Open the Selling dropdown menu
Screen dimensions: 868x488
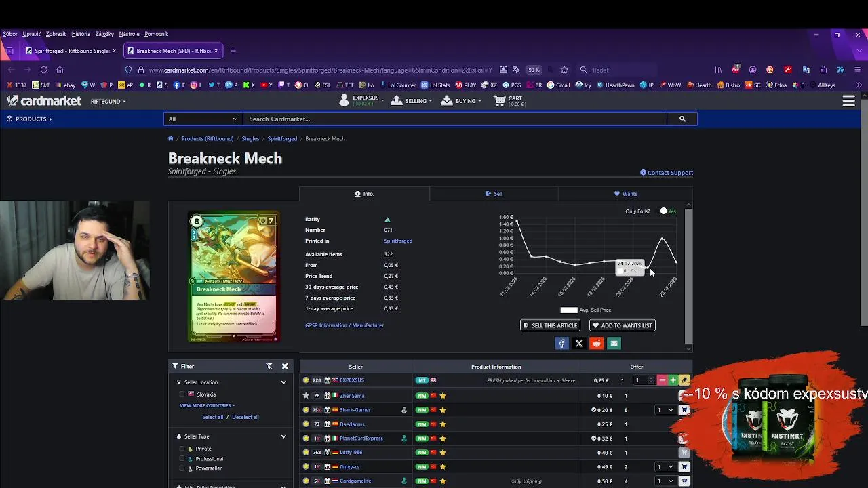pos(412,101)
